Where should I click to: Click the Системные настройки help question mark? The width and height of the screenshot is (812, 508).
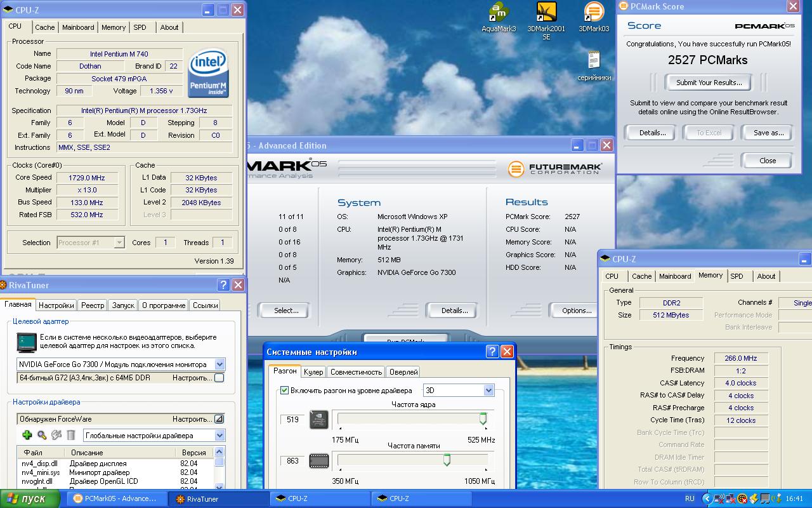pyautogui.click(x=492, y=352)
